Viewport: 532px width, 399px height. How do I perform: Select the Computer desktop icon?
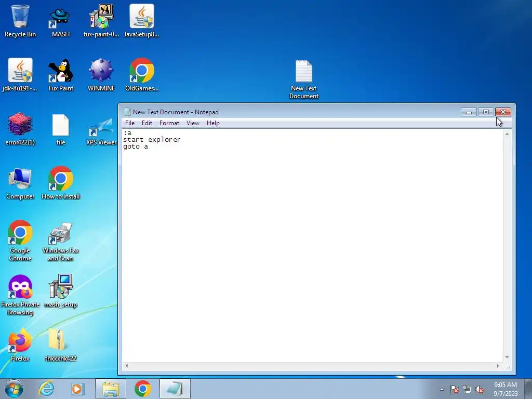click(x=20, y=183)
